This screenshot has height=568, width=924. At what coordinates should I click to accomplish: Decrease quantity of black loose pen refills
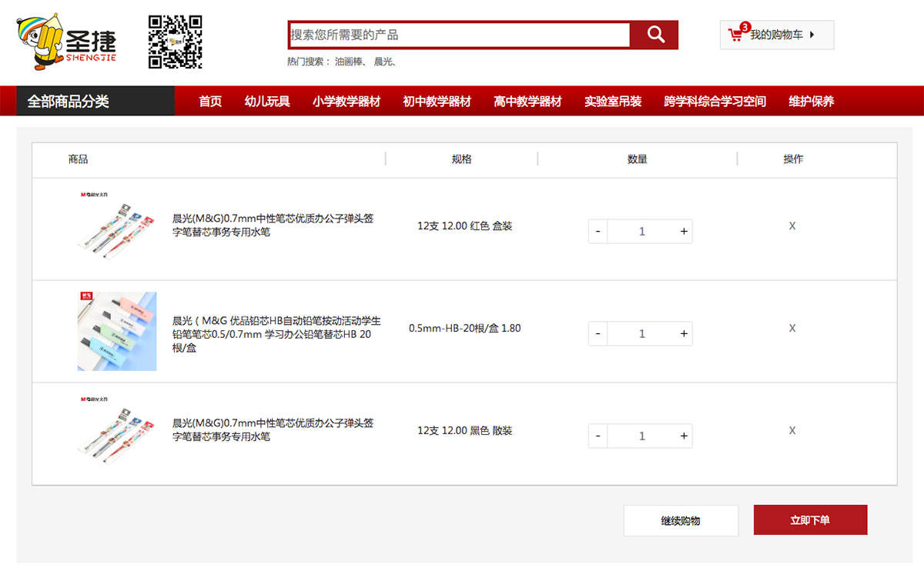pyautogui.click(x=598, y=436)
